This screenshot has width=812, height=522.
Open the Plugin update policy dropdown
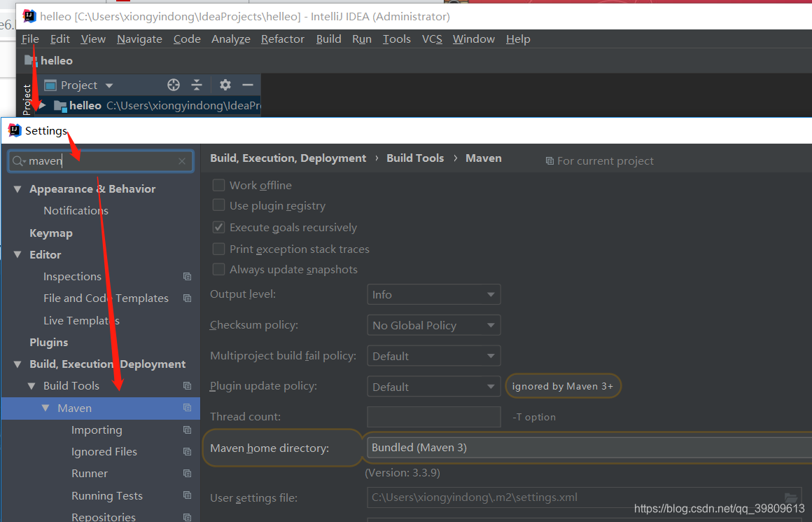[x=433, y=386]
